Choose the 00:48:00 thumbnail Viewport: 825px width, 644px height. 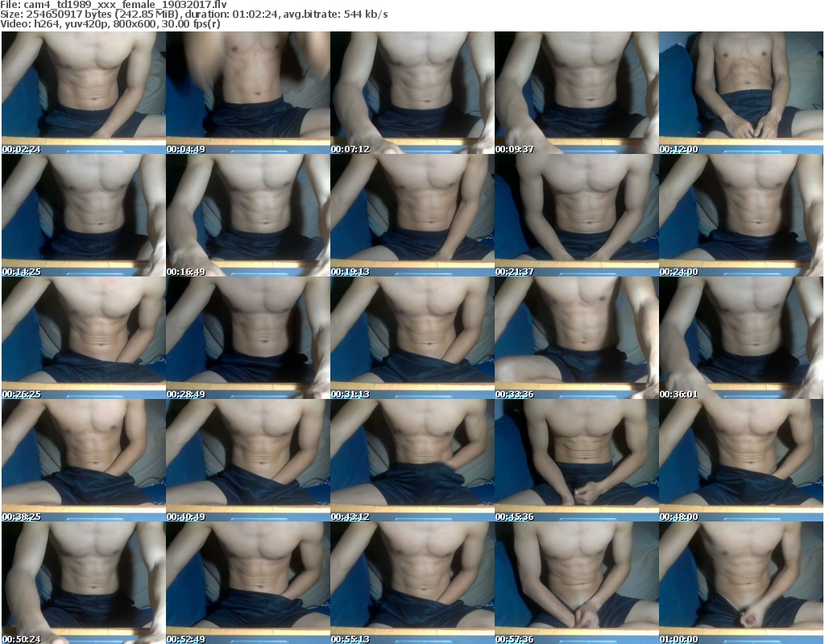click(x=741, y=460)
